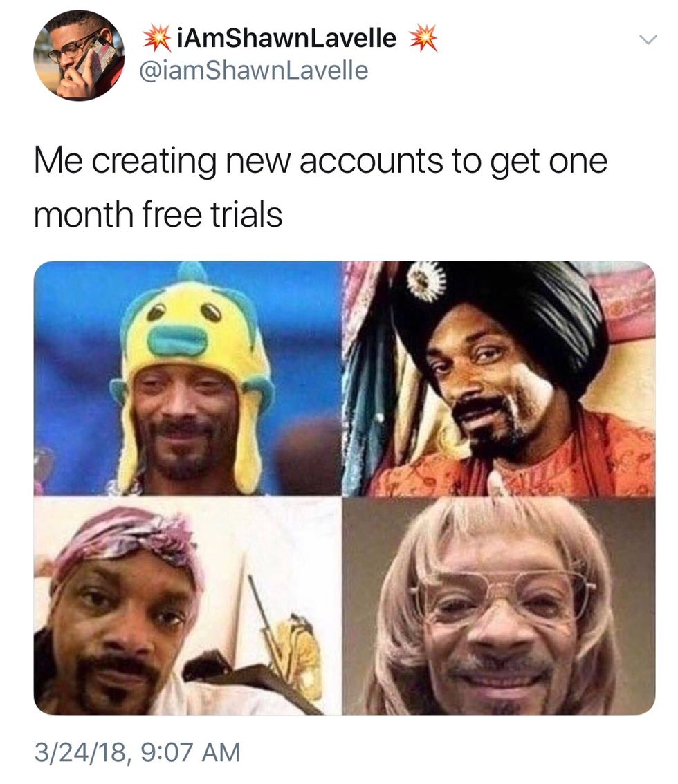
Task: Open the iAmShawnLavelle profile avatar
Action: tap(79, 55)
